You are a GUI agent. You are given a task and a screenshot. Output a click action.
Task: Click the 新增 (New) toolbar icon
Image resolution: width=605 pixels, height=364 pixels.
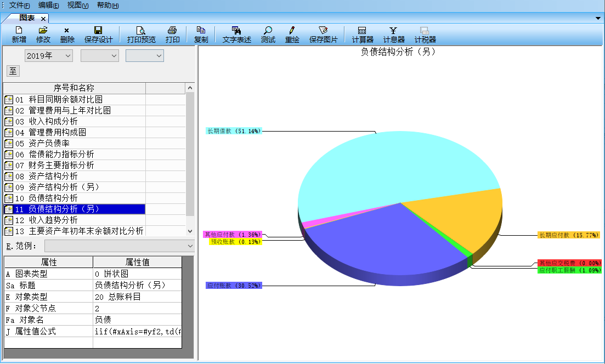pyautogui.click(x=19, y=30)
